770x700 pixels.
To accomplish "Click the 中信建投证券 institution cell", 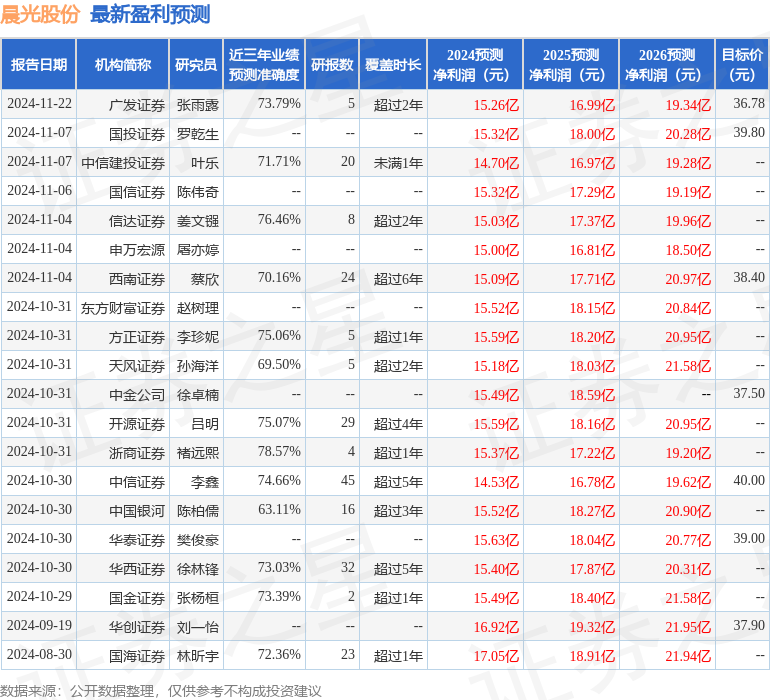I will tap(123, 162).
